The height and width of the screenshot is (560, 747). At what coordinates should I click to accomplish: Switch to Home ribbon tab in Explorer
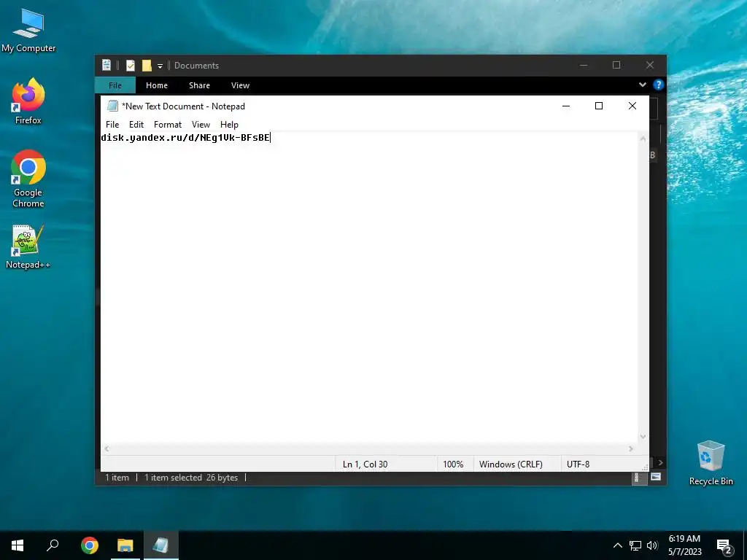(x=157, y=85)
